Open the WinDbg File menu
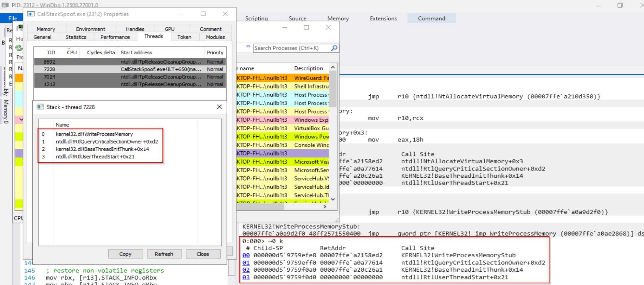The image size is (644, 285). pos(13,18)
